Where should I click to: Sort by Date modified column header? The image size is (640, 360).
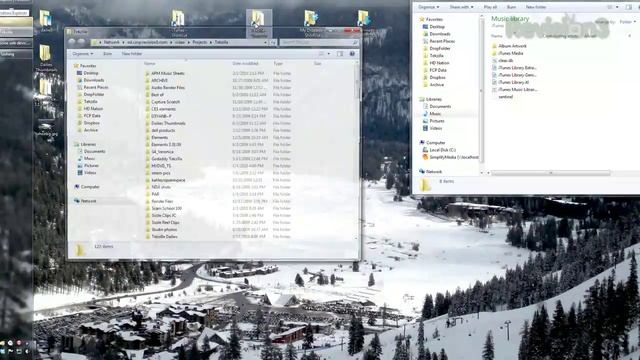pos(245,63)
